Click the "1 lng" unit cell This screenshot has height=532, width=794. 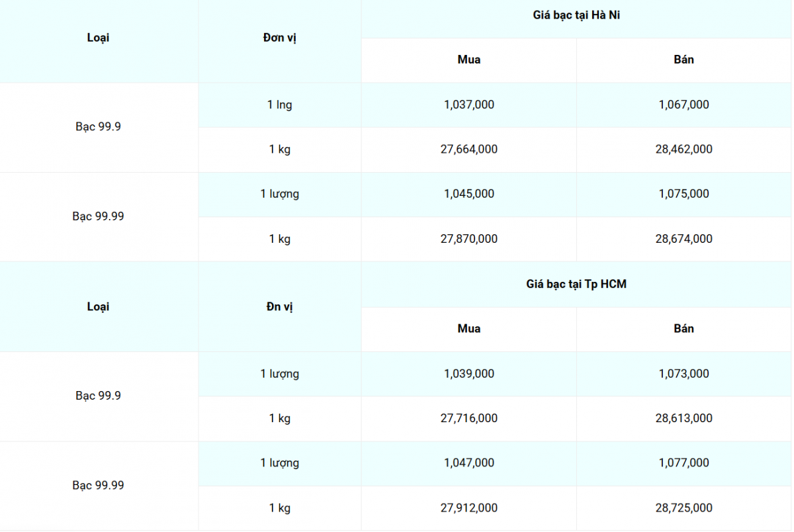[279, 105]
